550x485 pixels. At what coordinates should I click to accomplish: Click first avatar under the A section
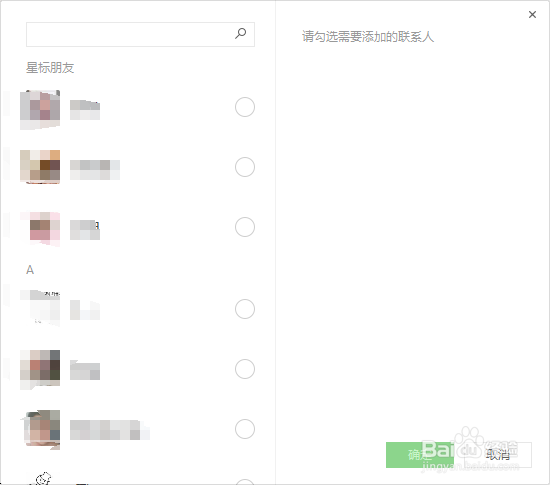(40, 308)
